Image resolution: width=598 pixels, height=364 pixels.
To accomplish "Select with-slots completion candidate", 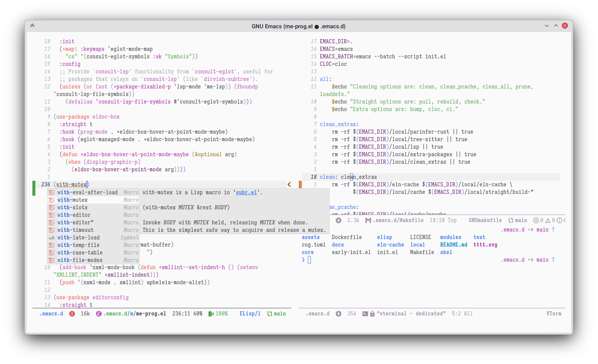I will (93, 207).
